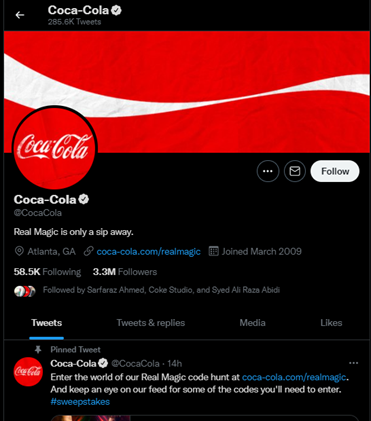Open the Likes tab
This screenshot has height=421, width=371.
[x=331, y=323]
